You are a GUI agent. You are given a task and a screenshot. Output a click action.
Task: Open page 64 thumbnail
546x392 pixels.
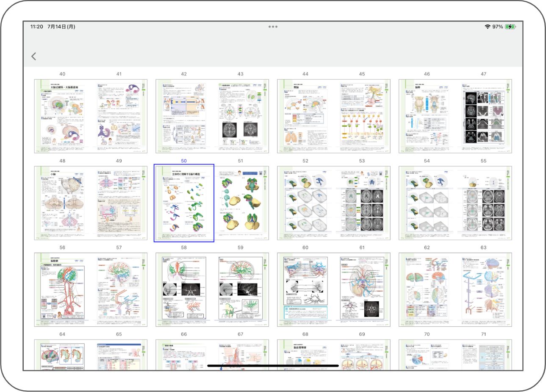click(62, 355)
